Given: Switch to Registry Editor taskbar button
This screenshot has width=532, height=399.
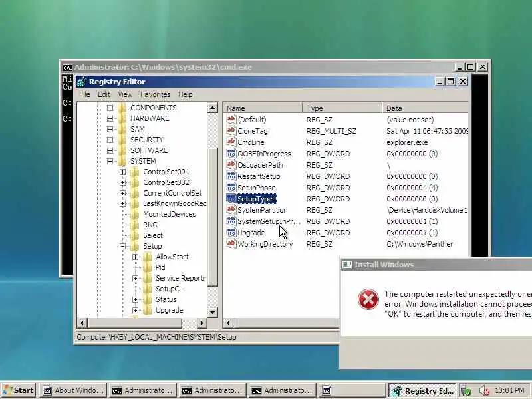Looking at the screenshot, I should tap(422, 391).
